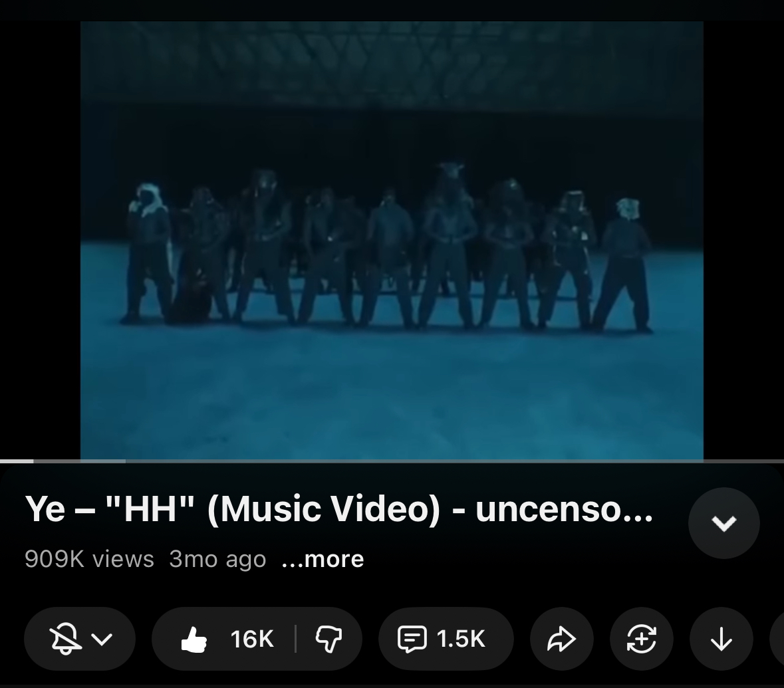Seek along the video progress bar

[392, 461]
